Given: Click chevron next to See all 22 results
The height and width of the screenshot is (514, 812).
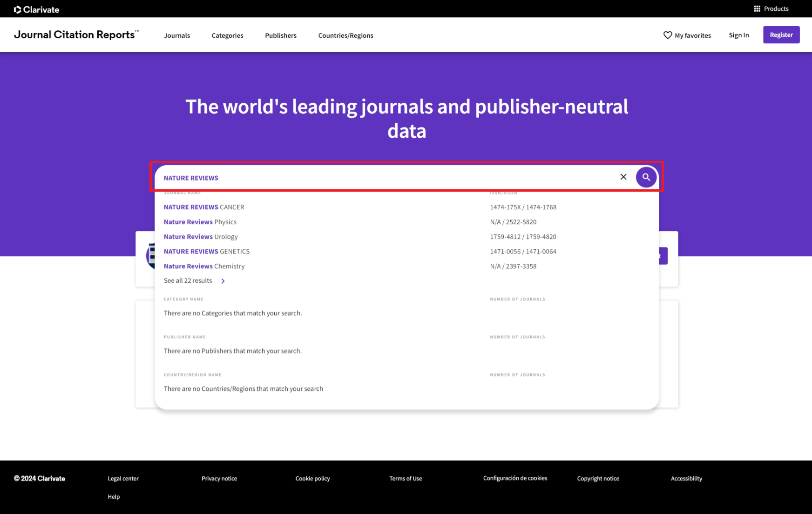Looking at the screenshot, I should 223,281.
